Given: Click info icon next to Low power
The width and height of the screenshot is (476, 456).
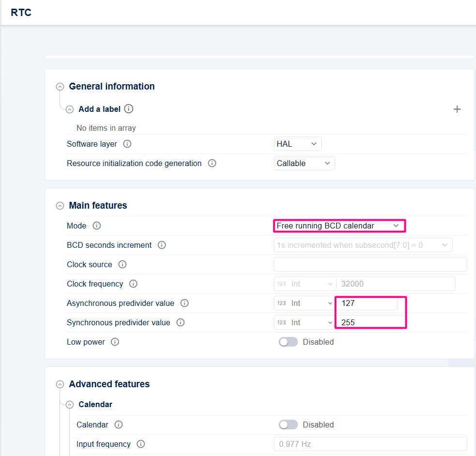Looking at the screenshot, I should coord(115,342).
